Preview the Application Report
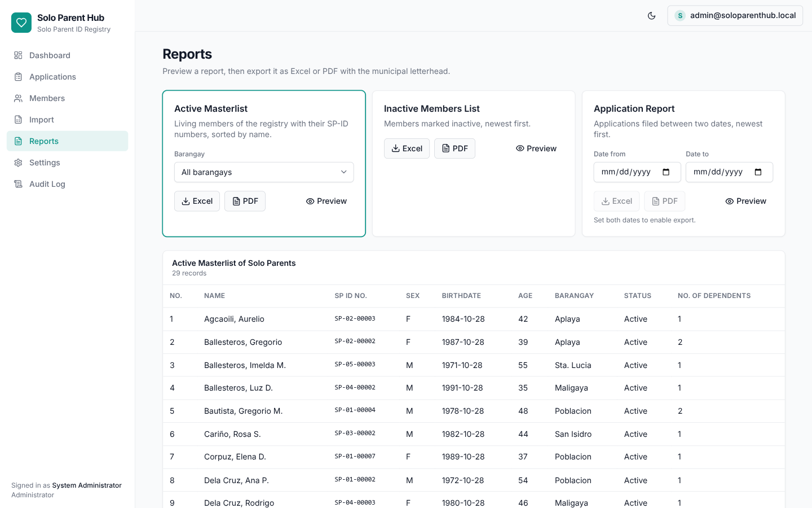Viewport: 812px width, 508px height. [x=746, y=201]
